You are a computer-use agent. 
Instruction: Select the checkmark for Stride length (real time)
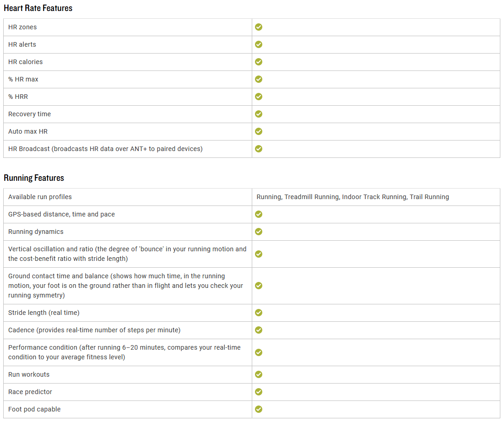tap(259, 313)
